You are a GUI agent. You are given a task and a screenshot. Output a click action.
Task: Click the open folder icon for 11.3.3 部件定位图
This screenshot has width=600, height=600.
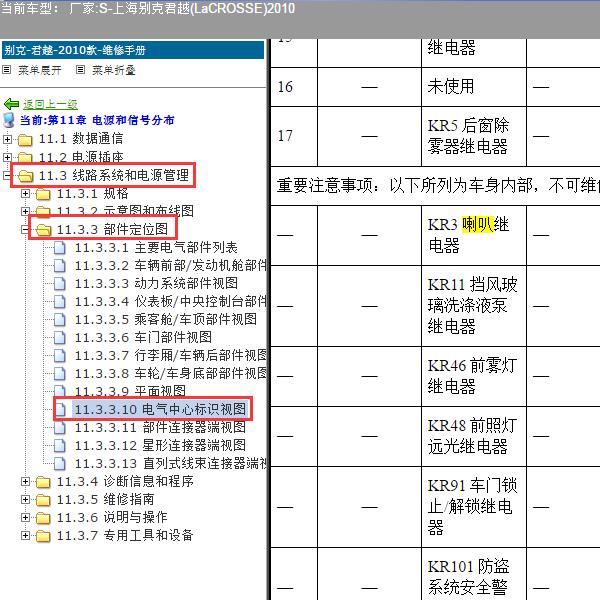[43, 230]
